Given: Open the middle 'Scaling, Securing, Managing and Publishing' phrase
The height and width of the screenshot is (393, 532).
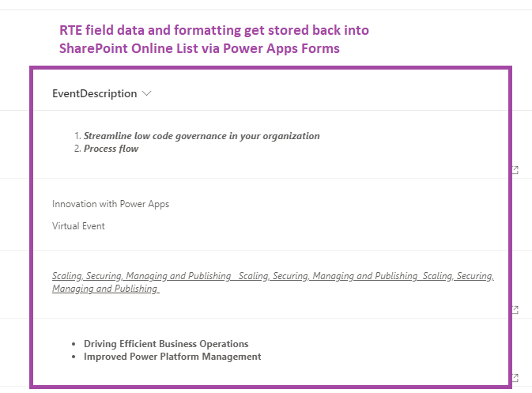Looking at the screenshot, I should click(328, 276).
